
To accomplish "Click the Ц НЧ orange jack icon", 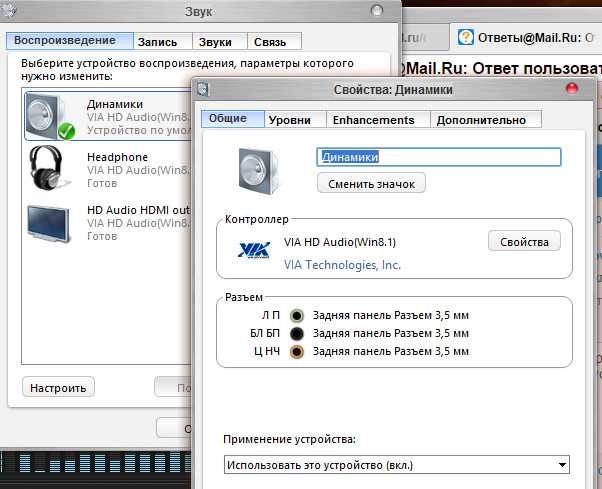I will (x=296, y=351).
